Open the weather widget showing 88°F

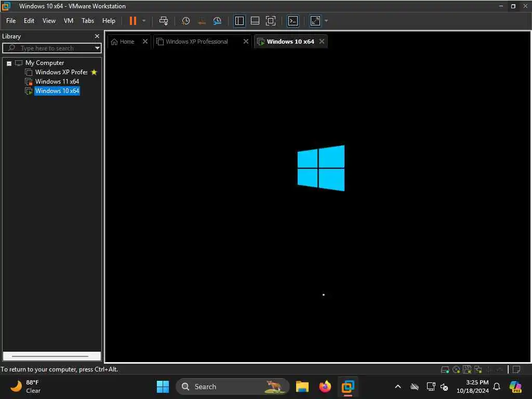(x=26, y=387)
